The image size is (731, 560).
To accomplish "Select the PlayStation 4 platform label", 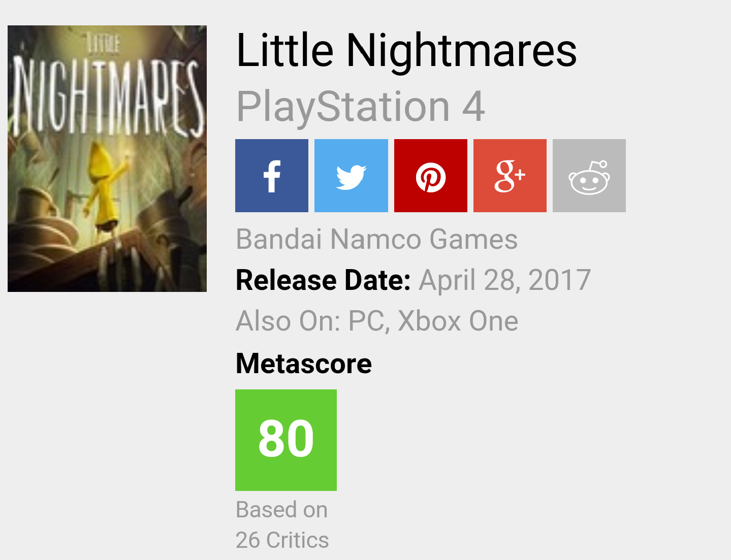I will pyautogui.click(x=361, y=107).
